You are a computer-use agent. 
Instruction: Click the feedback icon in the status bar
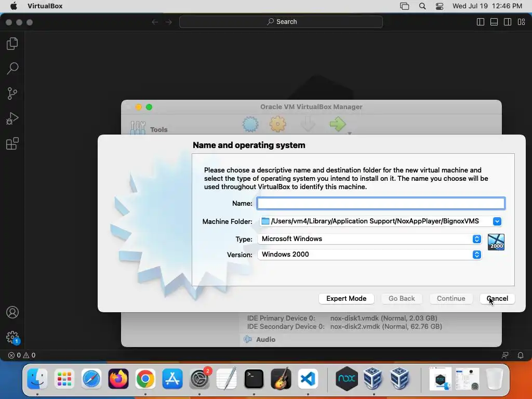(x=505, y=355)
